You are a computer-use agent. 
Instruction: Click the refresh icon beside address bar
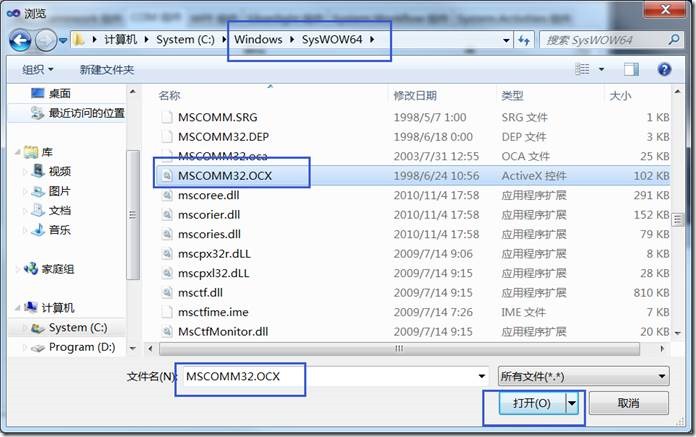[x=524, y=40]
